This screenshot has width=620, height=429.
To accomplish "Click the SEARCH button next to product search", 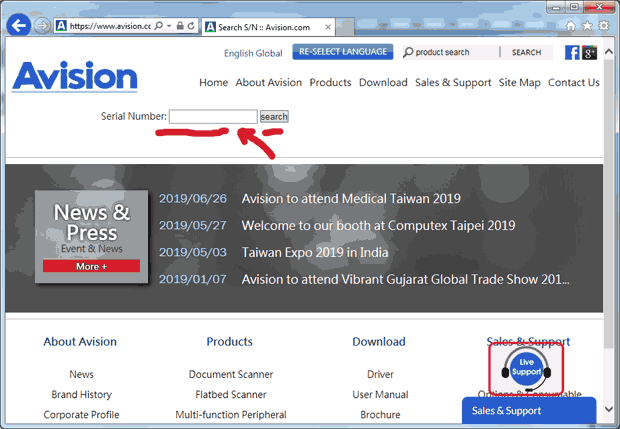I will [x=526, y=52].
